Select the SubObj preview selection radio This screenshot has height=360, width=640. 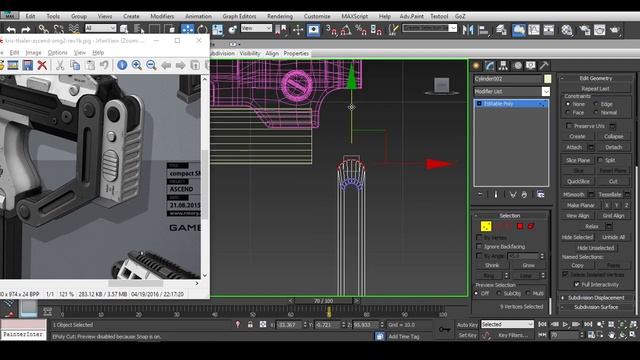coord(499,293)
